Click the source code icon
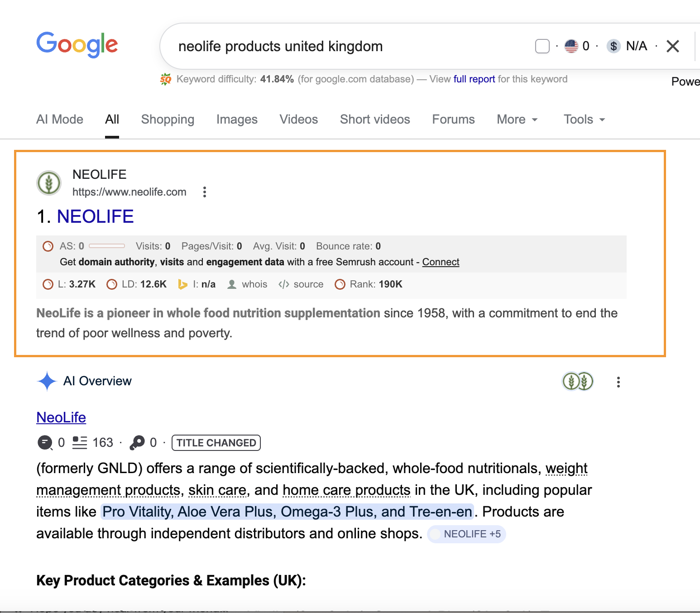Viewport: 700px width, 613px height. click(x=284, y=284)
